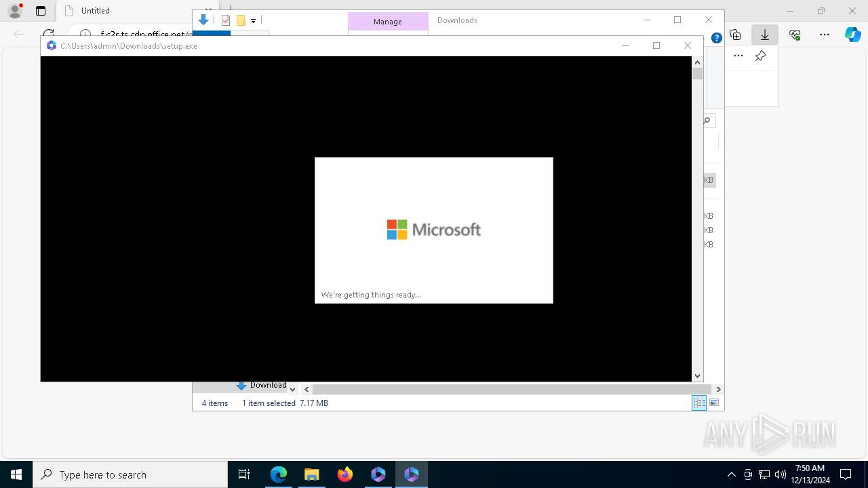
Task: Close the setup.exe window
Action: coord(688,45)
